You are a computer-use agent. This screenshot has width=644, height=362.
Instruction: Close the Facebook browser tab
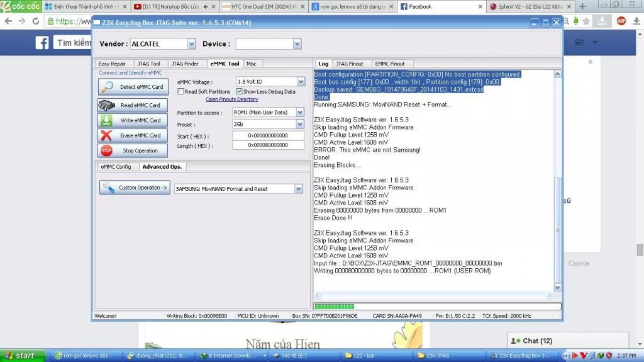(x=480, y=6)
